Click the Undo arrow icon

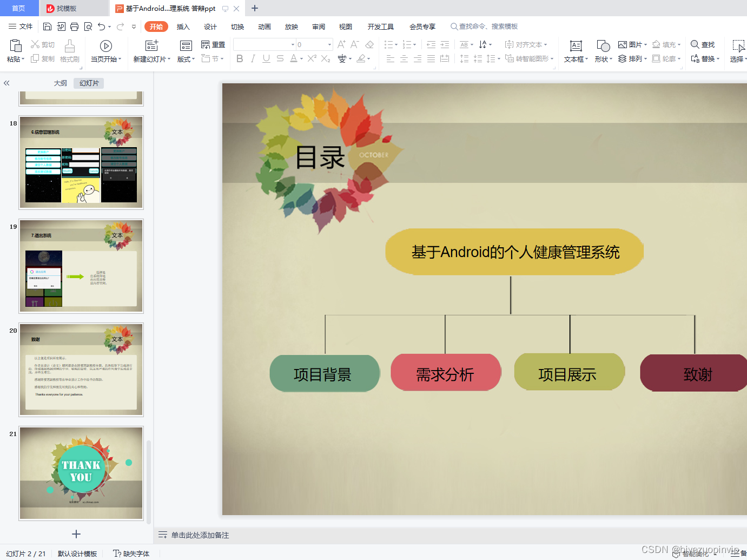pyautogui.click(x=101, y=27)
